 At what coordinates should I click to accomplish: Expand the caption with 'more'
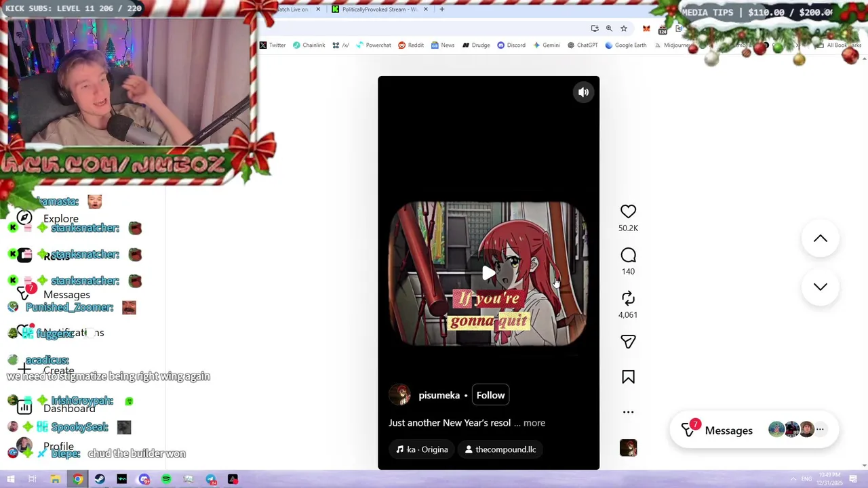tap(534, 423)
